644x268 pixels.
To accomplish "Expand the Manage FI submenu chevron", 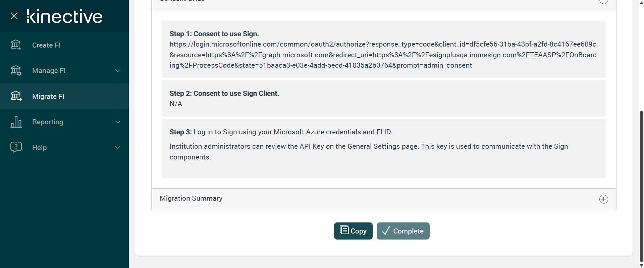I will pyautogui.click(x=118, y=71).
